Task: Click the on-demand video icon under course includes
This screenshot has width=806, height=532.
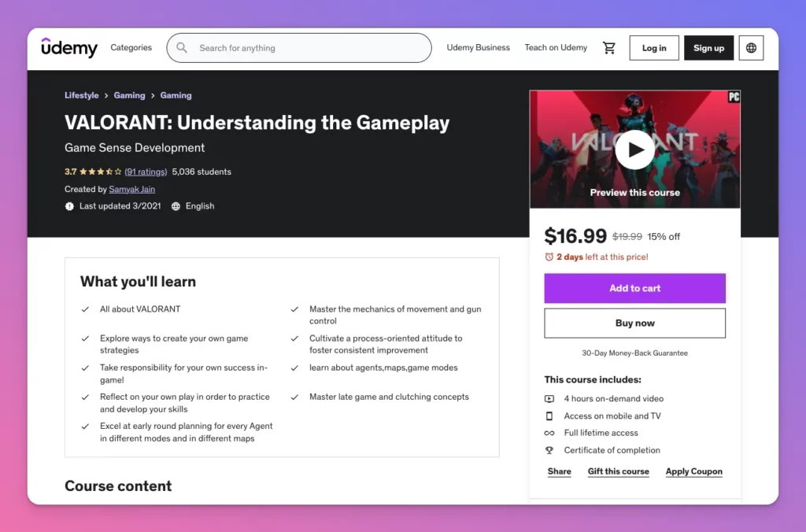Action: 549,398
